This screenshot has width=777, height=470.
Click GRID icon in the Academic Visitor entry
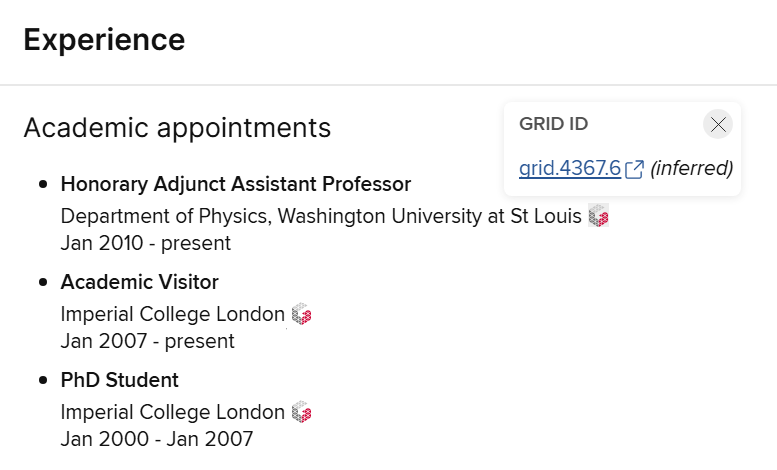pos(301,314)
